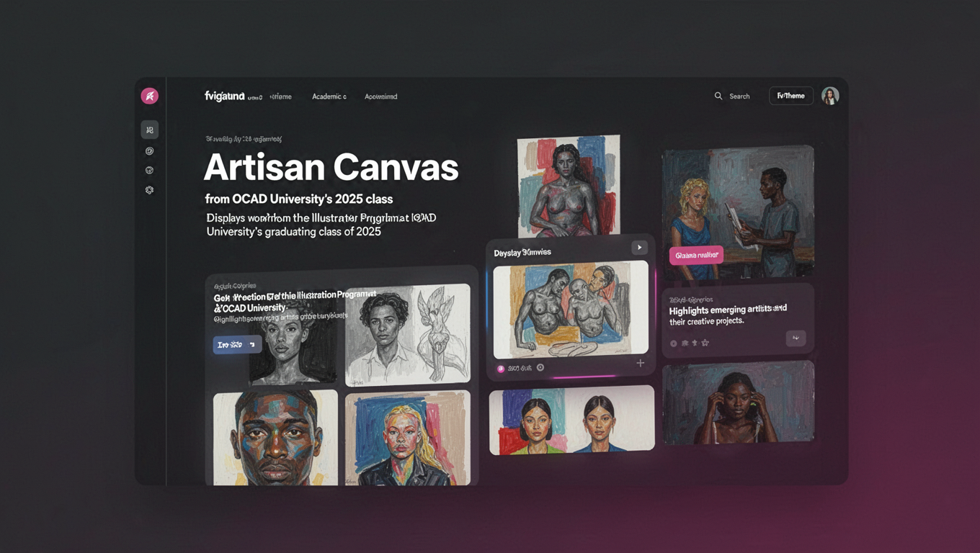Image resolution: width=980 pixels, height=553 pixels.
Task: Select the highlighted home icon in sidebar
Action: point(149,130)
